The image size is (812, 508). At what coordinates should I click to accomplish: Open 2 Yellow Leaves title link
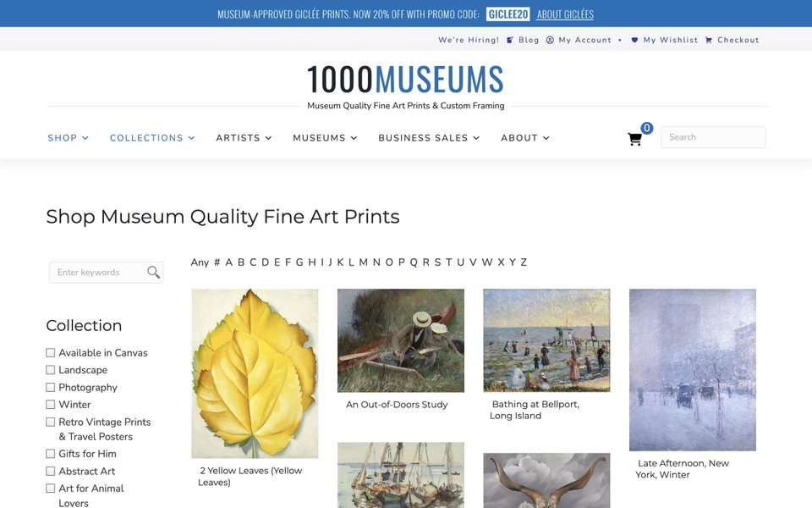tap(250, 477)
